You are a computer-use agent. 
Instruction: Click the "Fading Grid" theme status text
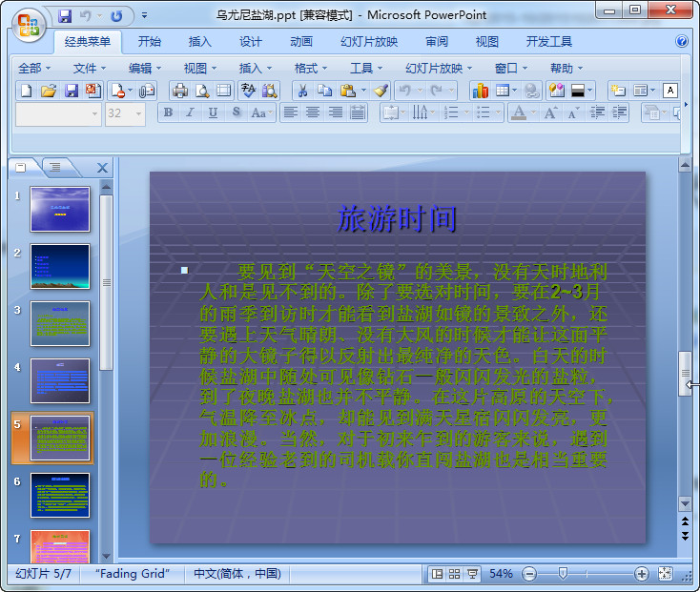[133, 574]
